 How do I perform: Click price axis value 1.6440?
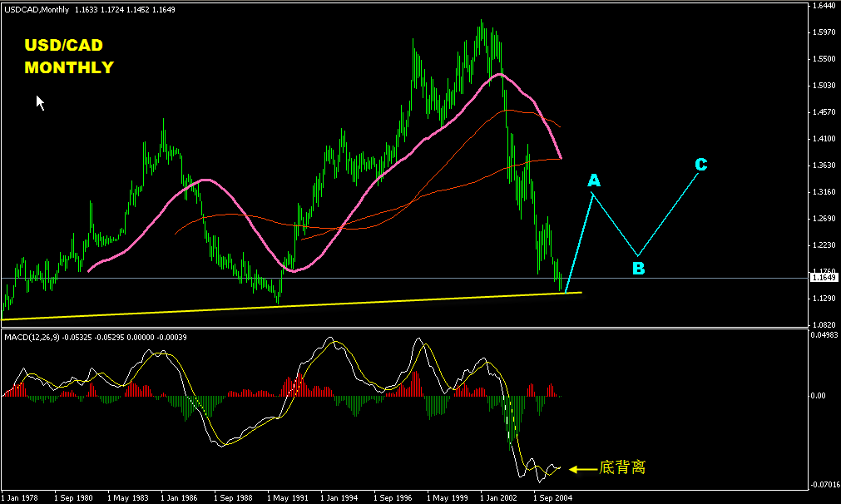click(x=824, y=6)
